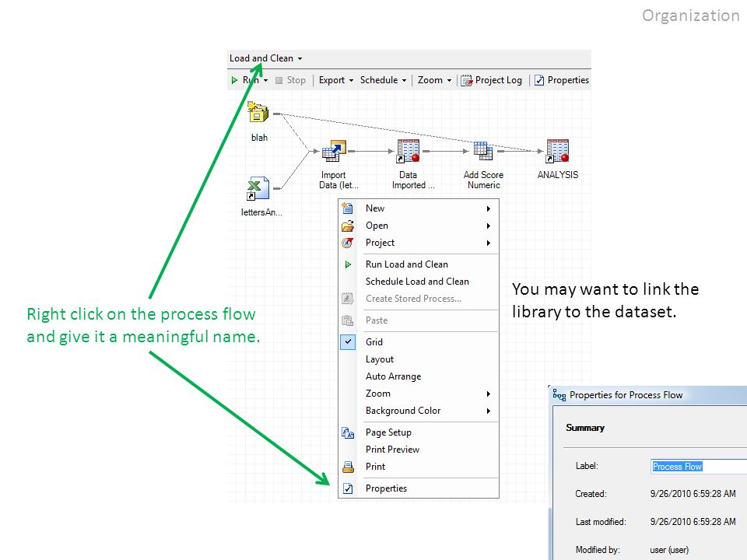Screen dimensions: 747x560
Task: Expand the Export dropdown
Action: point(351,80)
